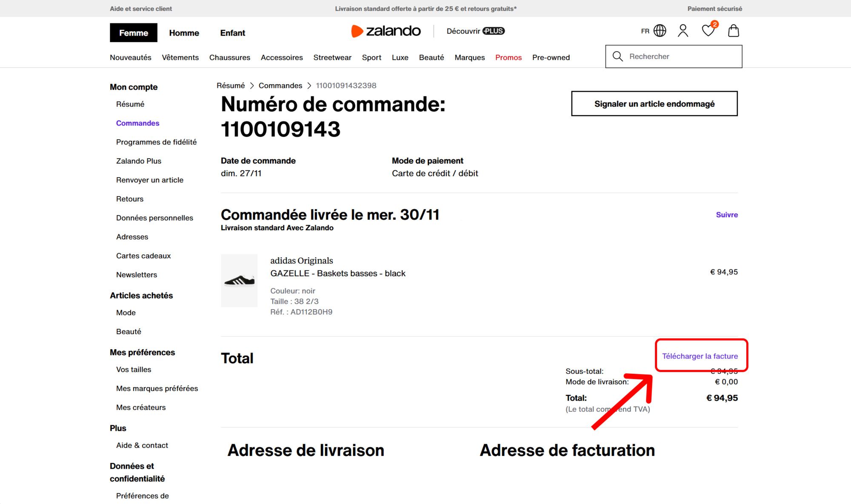Open GAZELLE - Baskets basses product title

(x=338, y=273)
